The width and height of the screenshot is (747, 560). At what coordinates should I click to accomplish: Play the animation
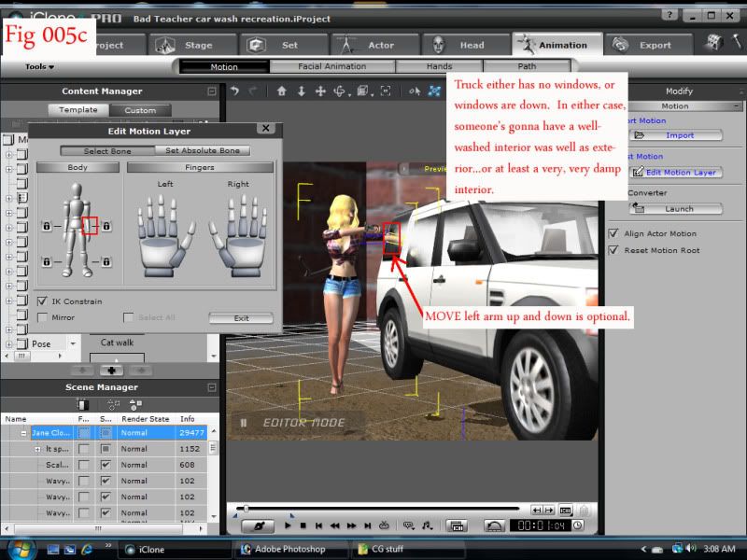tap(288, 525)
